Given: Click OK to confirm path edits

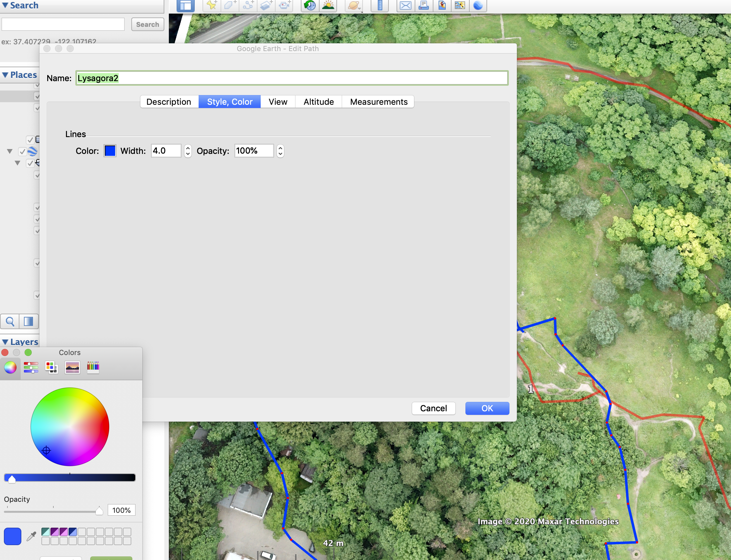Looking at the screenshot, I should 487,408.
